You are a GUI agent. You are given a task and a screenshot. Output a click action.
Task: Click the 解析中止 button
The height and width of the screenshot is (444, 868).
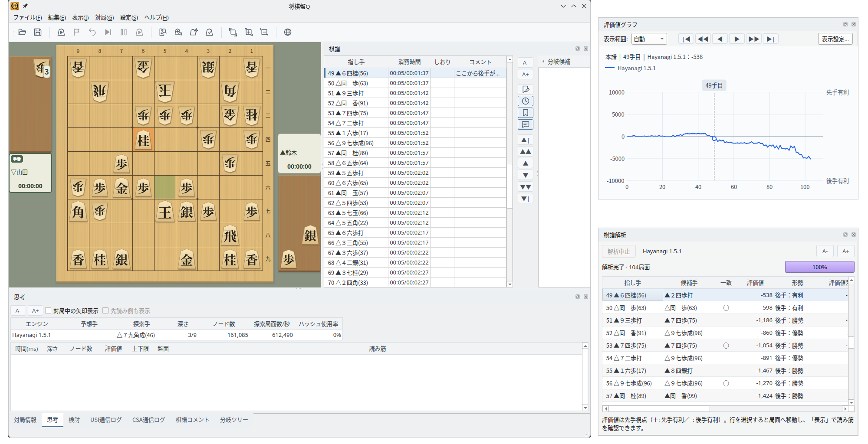pyautogui.click(x=619, y=251)
